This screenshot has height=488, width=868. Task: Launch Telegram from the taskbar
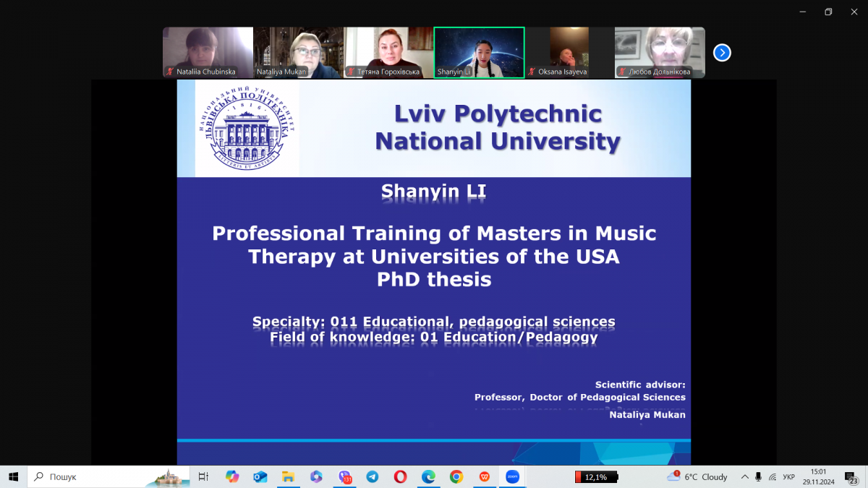[372, 477]
